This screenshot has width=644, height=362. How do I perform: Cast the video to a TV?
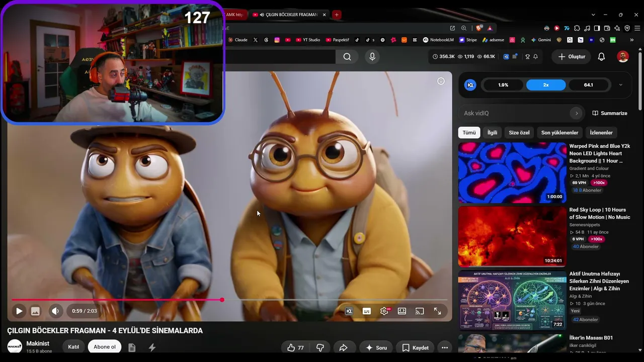[x=420, y=311]
